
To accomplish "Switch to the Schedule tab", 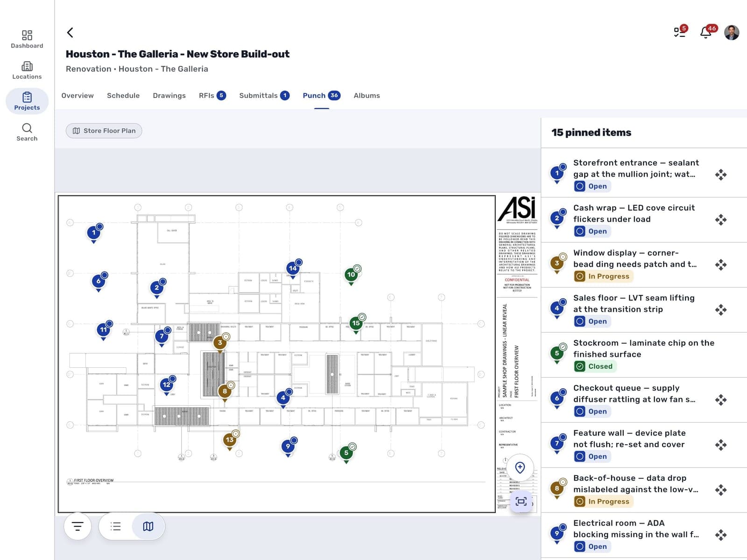I will tap(123, 96).
